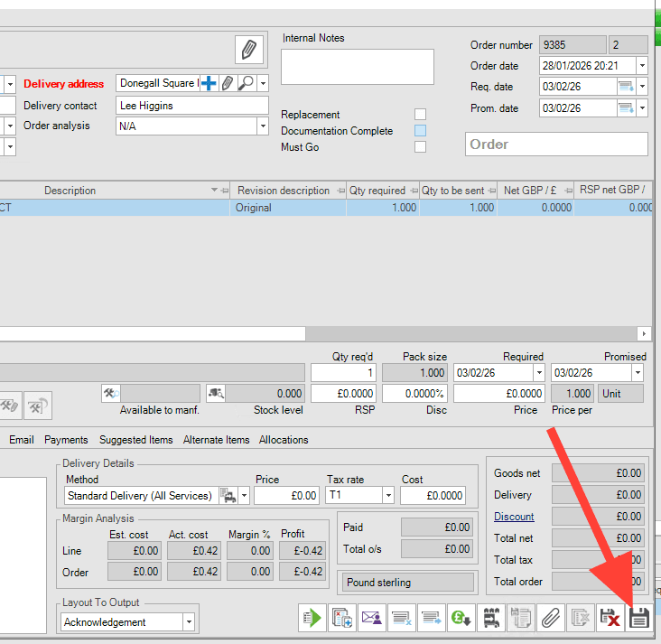661x644 pixels.
Task: Click the copy document with plus icon
Action: pyautogui.click(x=342, y=619)
